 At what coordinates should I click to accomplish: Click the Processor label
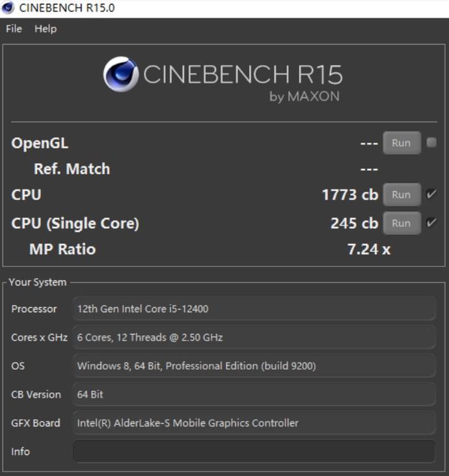[x=34, y=309]
